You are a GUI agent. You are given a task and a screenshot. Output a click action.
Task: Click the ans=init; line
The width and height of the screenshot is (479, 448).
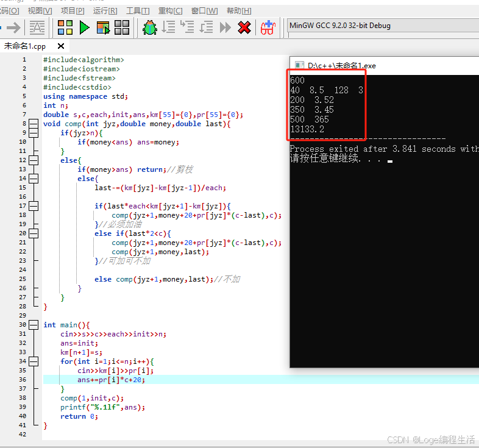pyautogui.click(x=79, y=344)
